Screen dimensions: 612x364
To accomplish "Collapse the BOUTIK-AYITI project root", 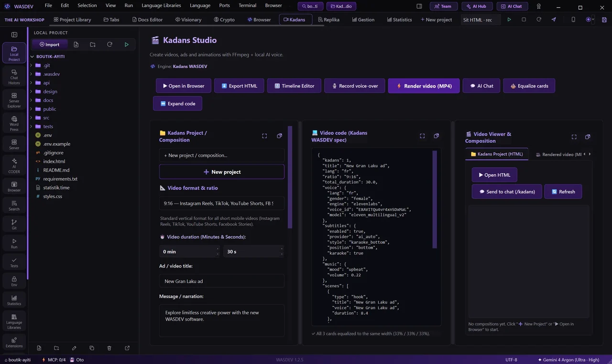I will (x=32, y=56).
